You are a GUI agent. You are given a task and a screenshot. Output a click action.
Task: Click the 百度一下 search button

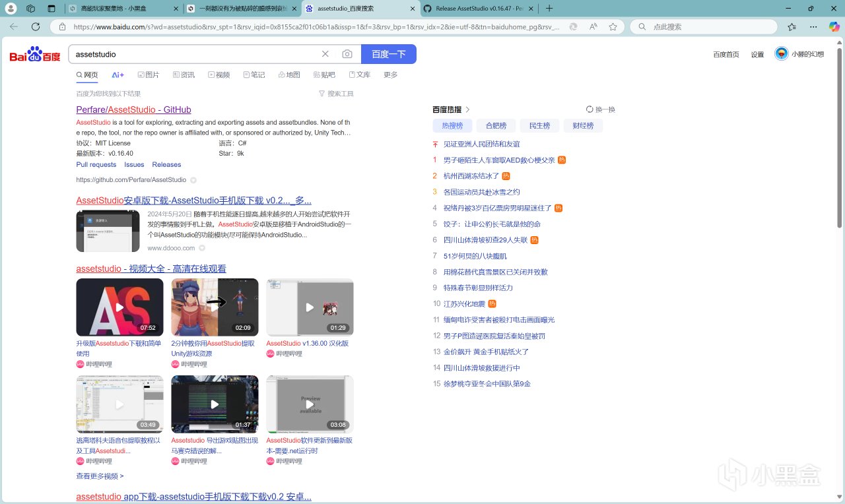tap(388, 54)
